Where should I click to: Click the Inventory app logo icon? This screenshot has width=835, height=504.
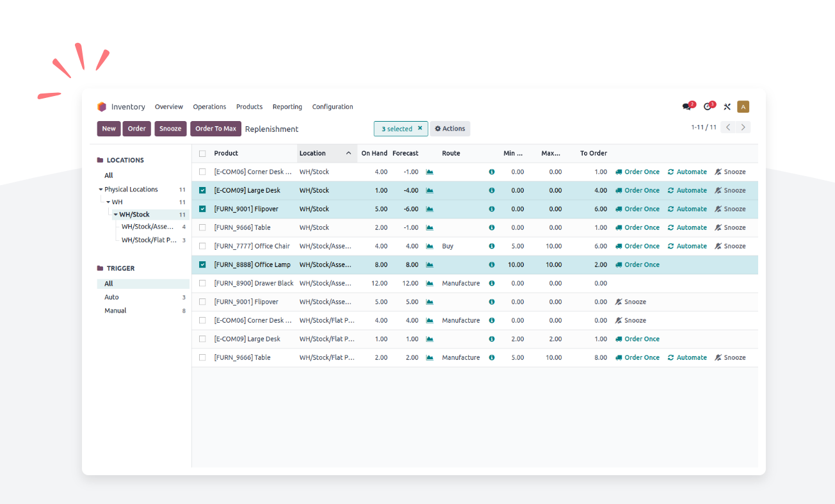pyautogui.click(x=102, y=107)
